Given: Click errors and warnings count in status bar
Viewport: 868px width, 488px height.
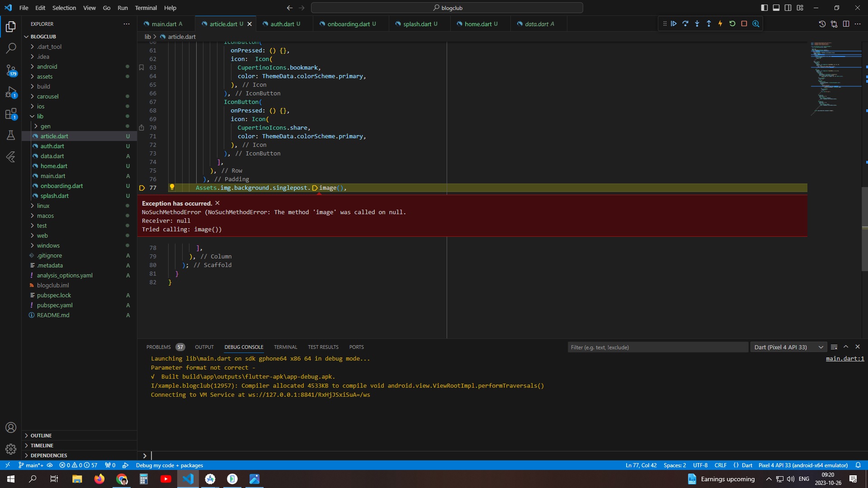Looking at the screenshot, I should tap(78, 465).
